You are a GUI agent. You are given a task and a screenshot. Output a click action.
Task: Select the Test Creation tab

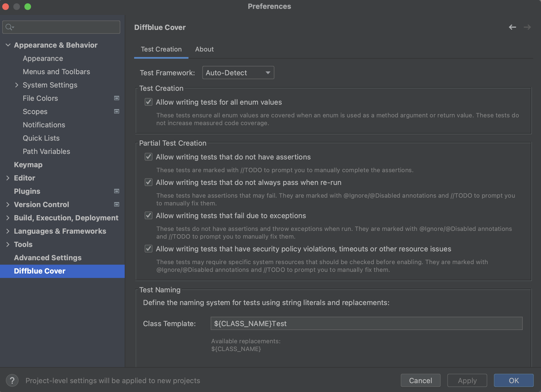(x=161, y=49)
